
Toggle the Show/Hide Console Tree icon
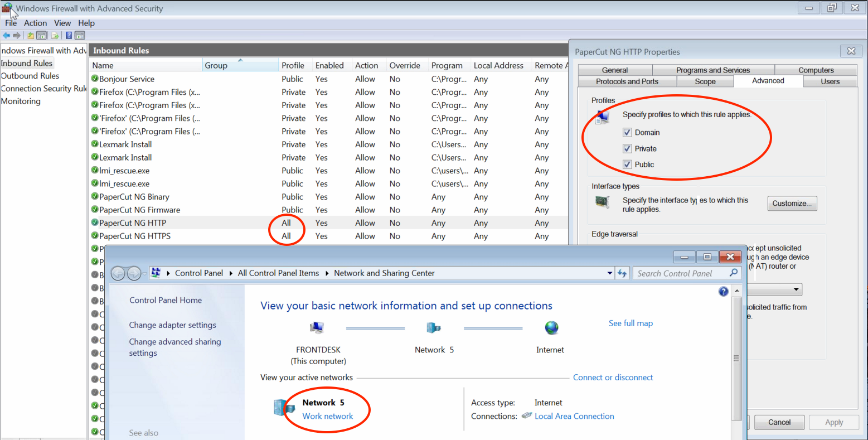click(x=41, y=35)
